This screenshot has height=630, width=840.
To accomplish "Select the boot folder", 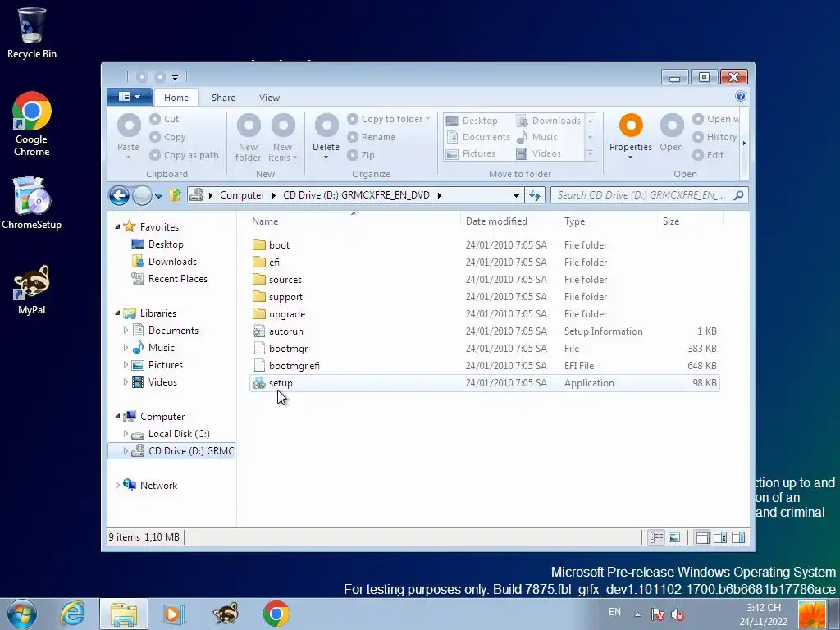I will pos(484,244).
